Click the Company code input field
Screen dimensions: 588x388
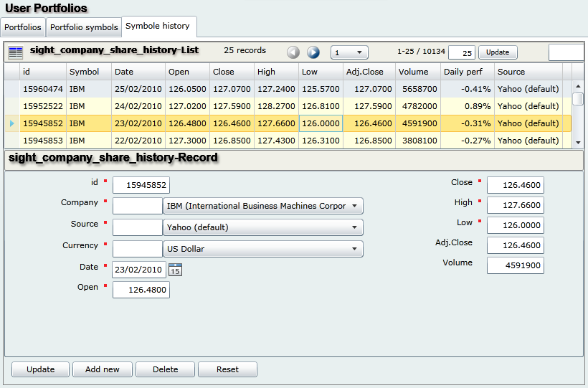[x=137, y=206]
